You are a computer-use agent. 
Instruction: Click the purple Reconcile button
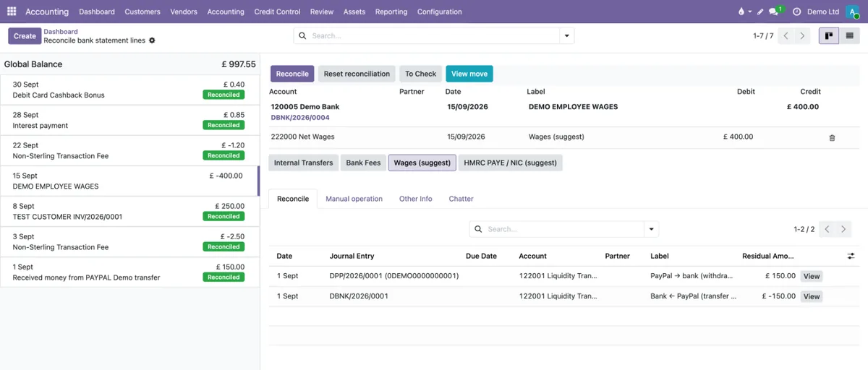click(x=292, y=74)
